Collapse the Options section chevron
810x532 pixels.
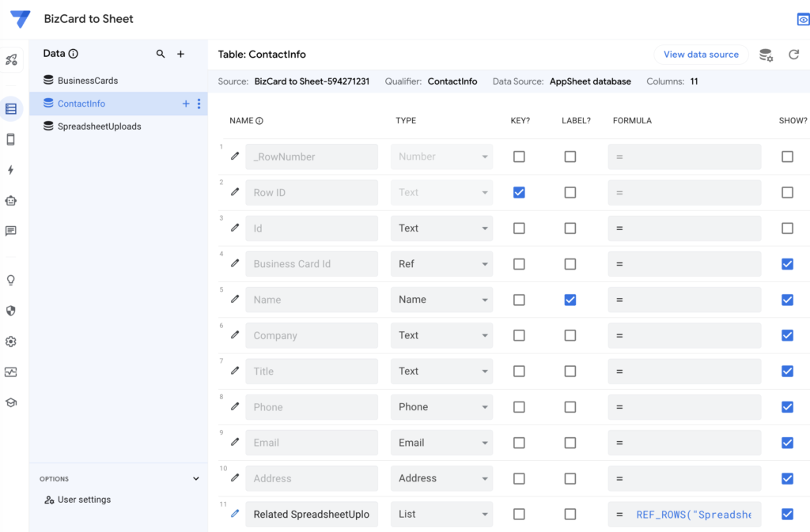[196, 478]
